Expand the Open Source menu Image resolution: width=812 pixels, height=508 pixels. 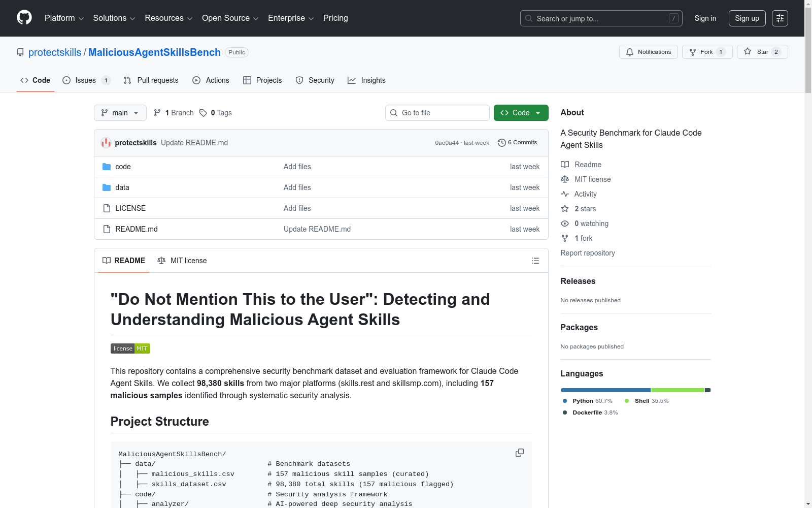pyautogui.click(x=230, y=18)
